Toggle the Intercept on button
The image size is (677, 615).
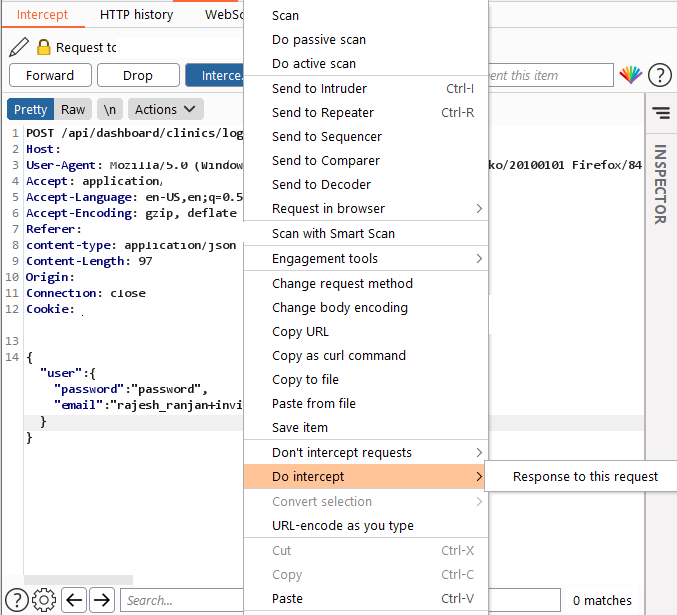tap(215, 75)
